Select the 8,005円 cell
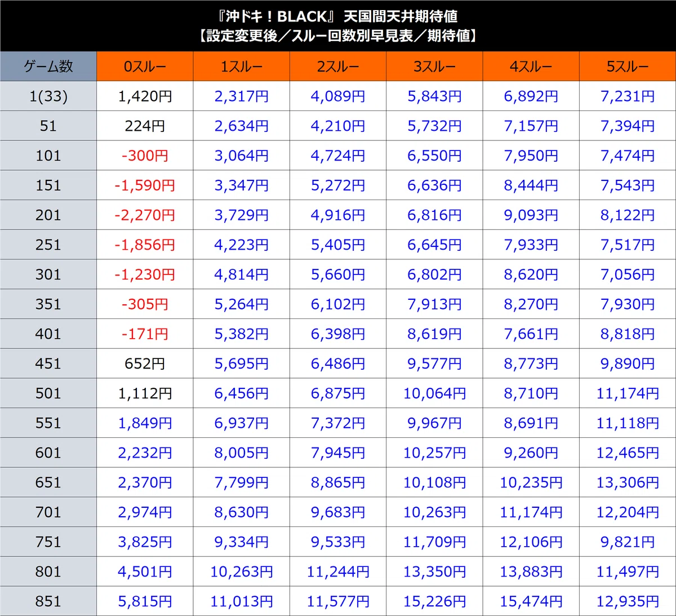This screenshot has width=676, height=616. (x=242, y=453)
